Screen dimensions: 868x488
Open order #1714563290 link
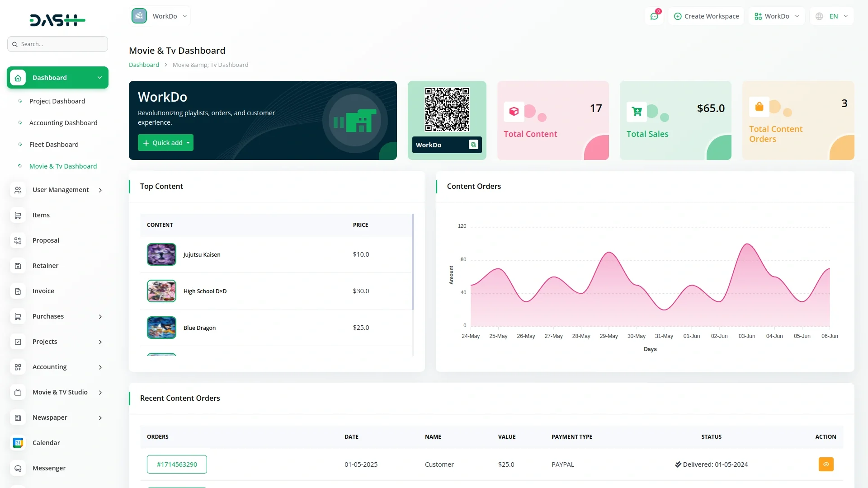(177, 464)
